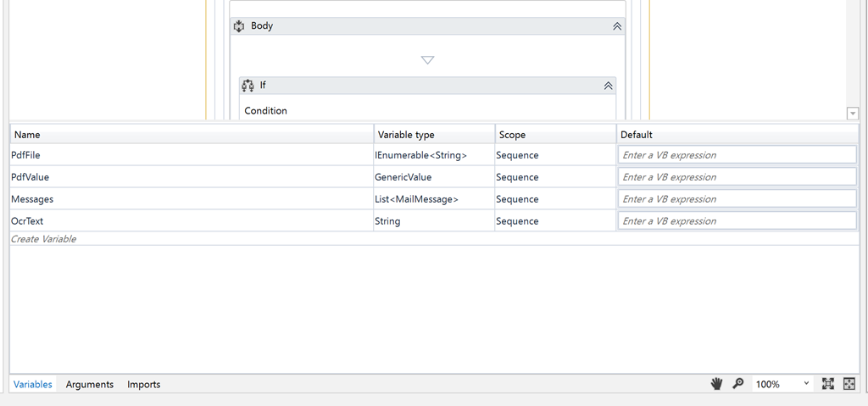Switch to the Arguments tab

click(x=90, y=385)
